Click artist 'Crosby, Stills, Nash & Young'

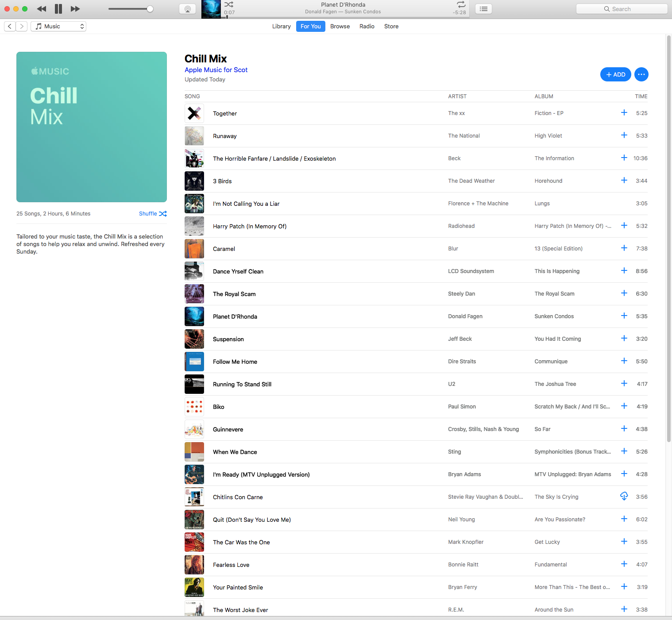point(483,429)
